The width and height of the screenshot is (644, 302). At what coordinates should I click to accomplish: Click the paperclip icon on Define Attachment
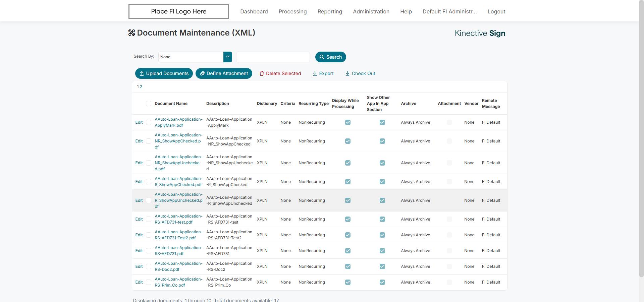[202, 73]
